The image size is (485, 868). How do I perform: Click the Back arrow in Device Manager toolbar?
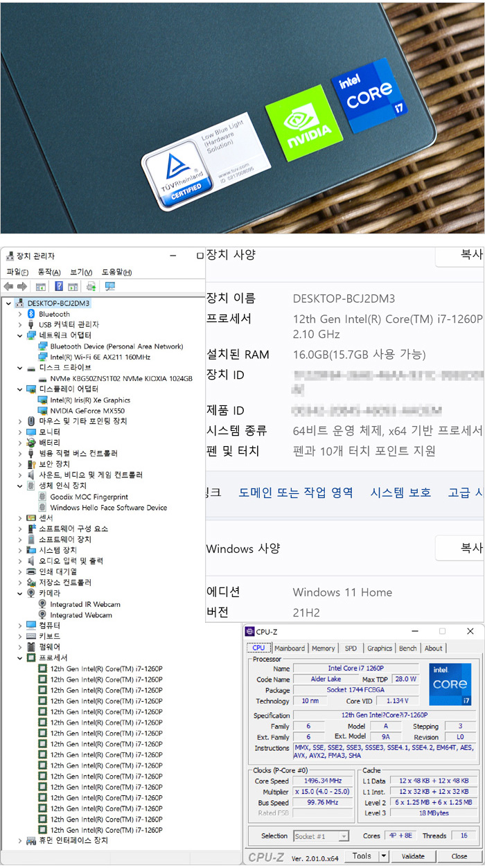[8, 287]
